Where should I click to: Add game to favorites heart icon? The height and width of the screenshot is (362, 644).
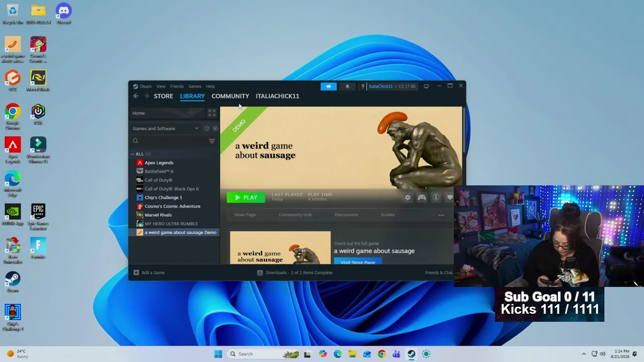(450, 198)
